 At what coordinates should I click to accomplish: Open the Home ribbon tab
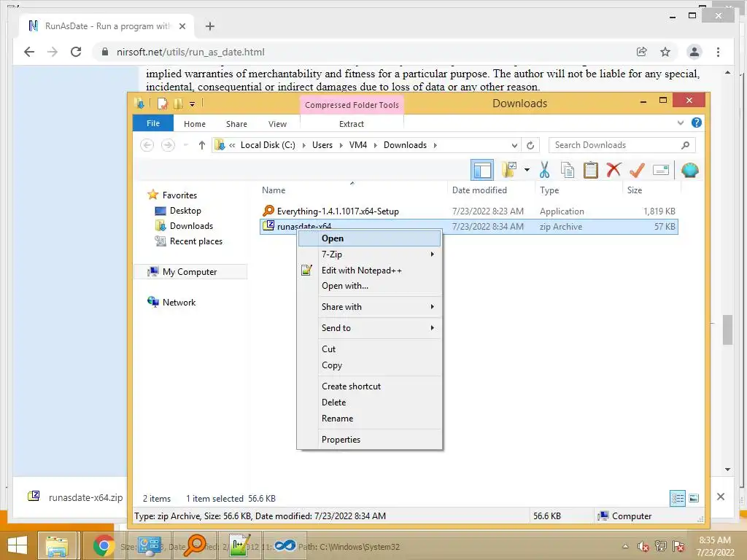(194, 124)
